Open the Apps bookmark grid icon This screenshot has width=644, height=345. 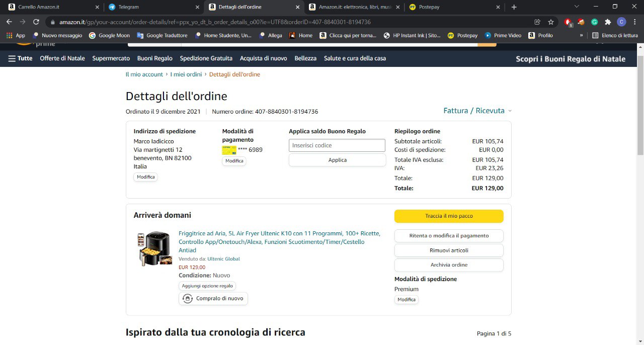(9, 36)
